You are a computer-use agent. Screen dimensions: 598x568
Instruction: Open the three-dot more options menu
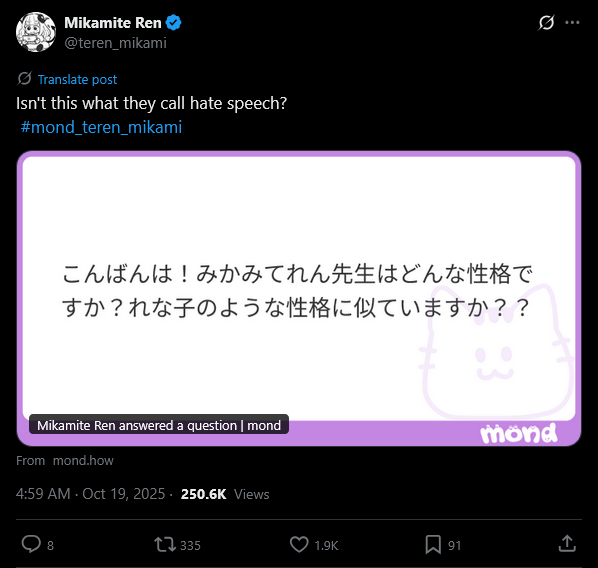point(572,23)
